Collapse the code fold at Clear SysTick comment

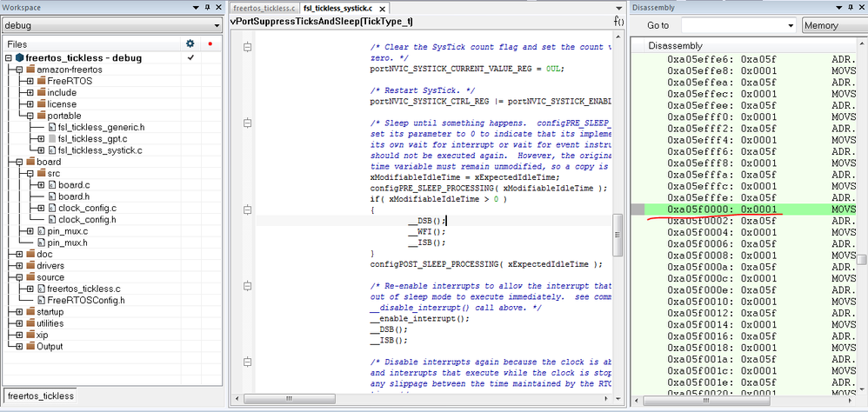tap(248, 48)
